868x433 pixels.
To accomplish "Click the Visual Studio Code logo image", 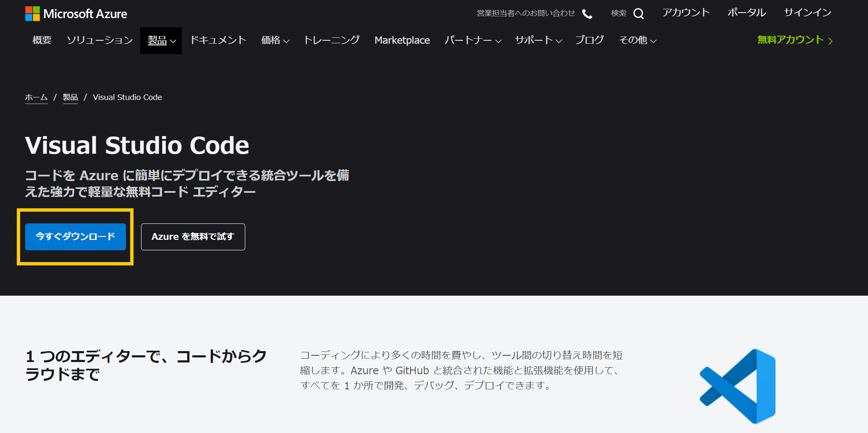I will [x=738, y=386].
